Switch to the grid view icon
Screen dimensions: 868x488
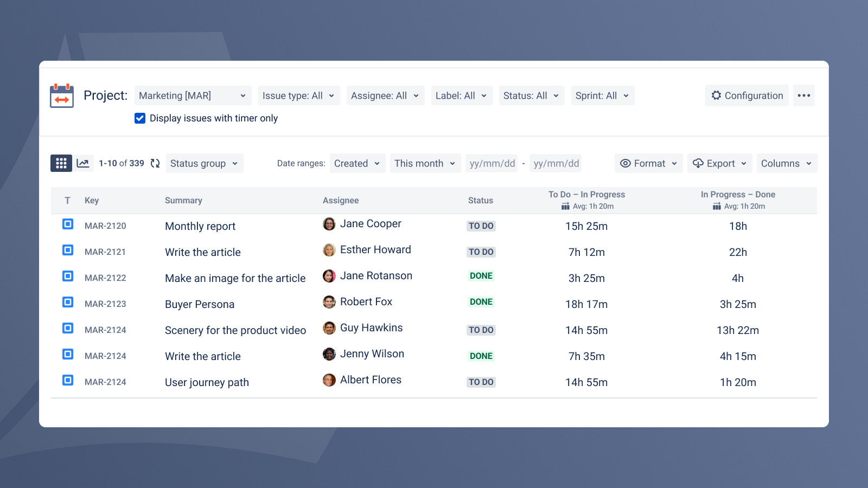[61, 163]
